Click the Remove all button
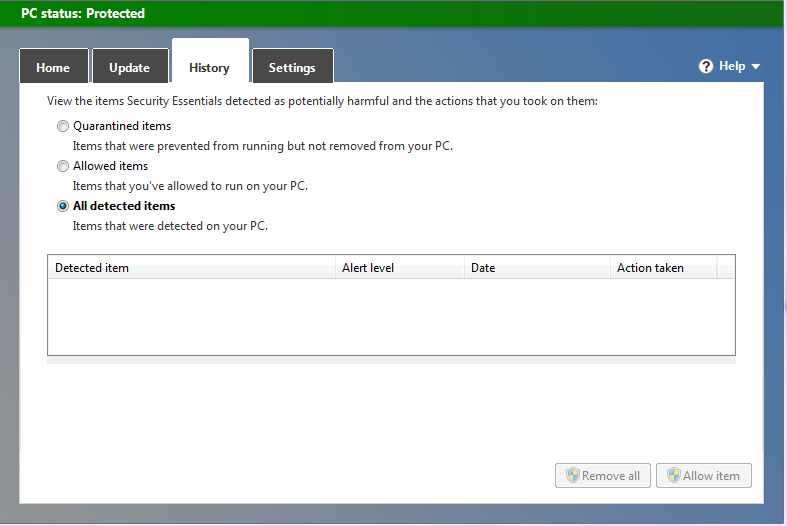 603,475
